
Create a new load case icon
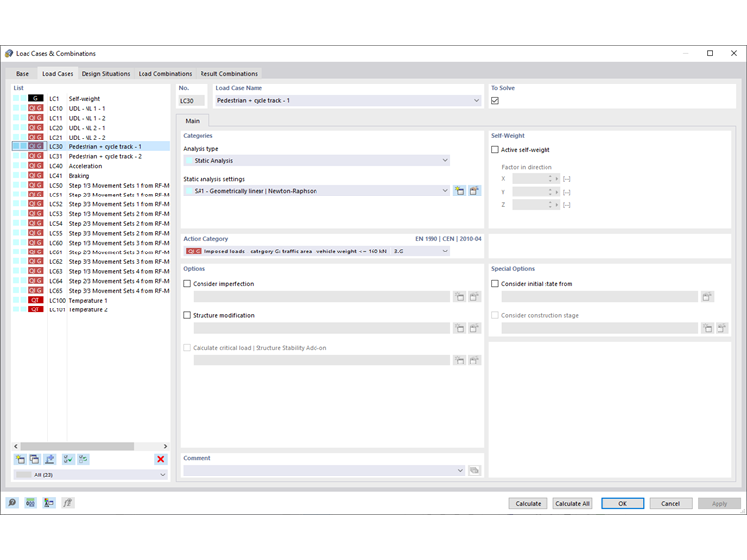tap(20, 459)
